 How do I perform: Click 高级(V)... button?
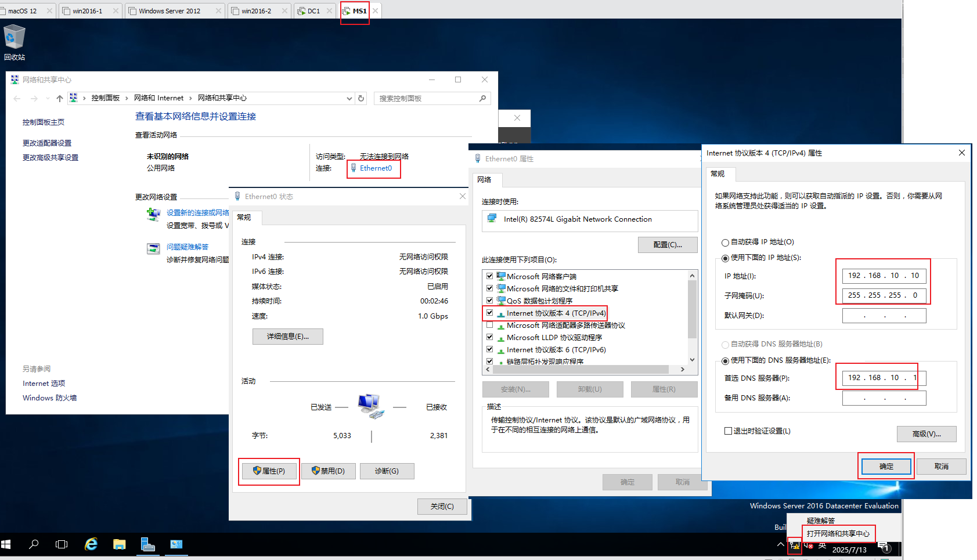tap(926, 434)
